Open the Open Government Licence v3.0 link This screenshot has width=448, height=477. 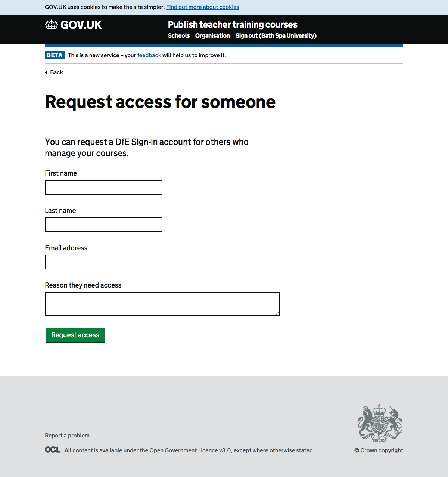point(190,450)
